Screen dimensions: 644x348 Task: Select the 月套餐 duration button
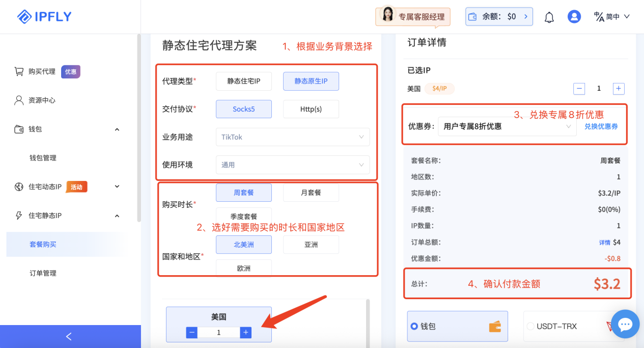pyautogui.click(x=311, y=193)
